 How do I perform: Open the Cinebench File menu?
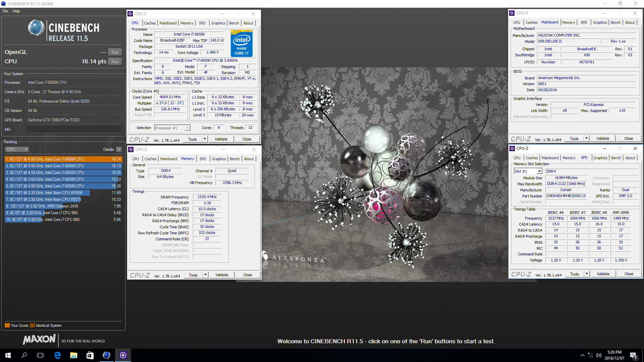(x=5, y=11)
